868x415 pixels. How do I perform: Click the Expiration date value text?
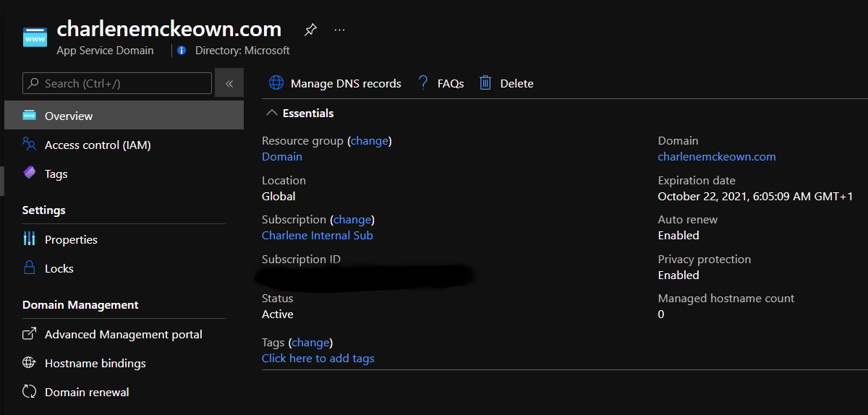756,197
